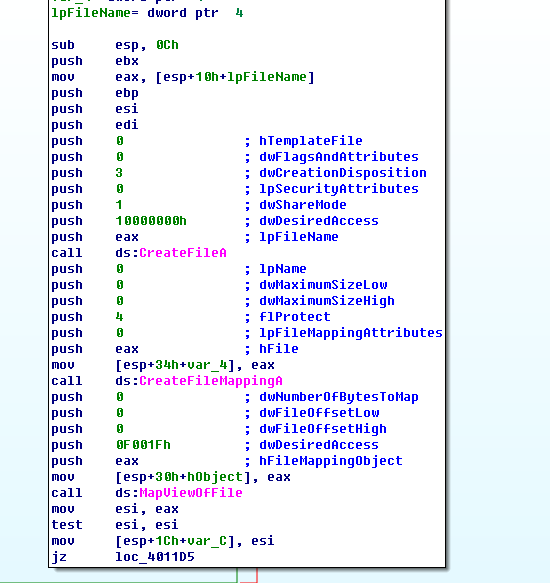The width and height of the screenshot is (550, 583).
Task: Click the dwFlagsAndAttributes comment
Action: 339,157
